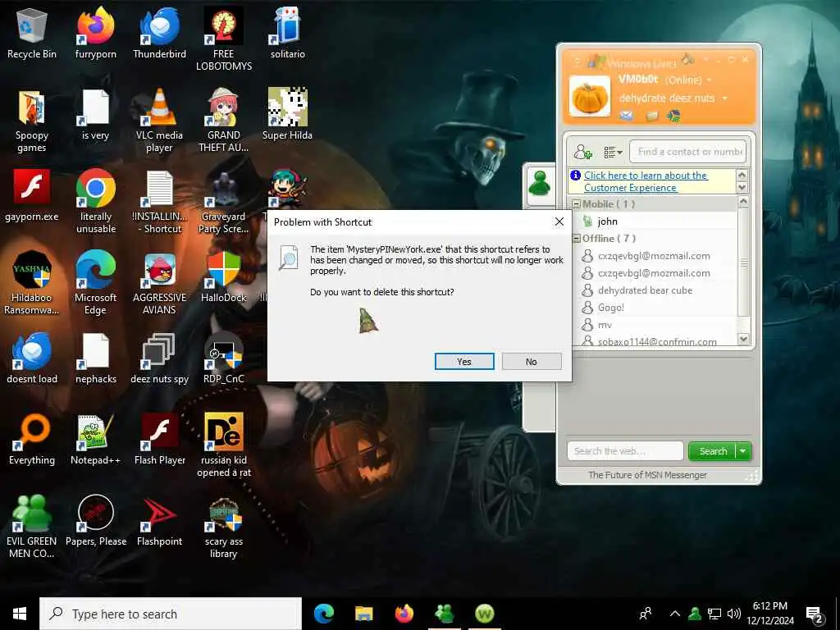Open the Customer Experience link

(x=646, y=181)
